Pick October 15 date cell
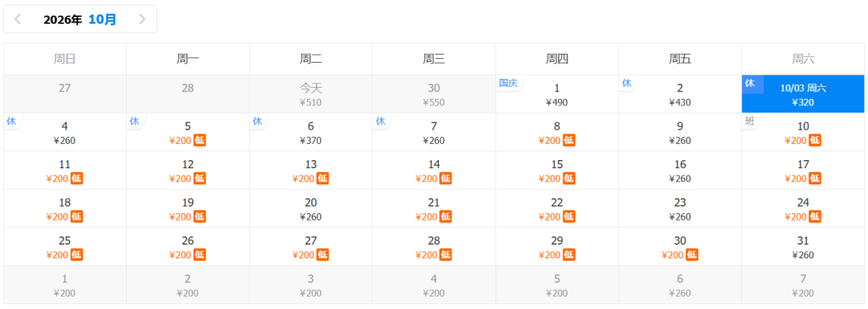The width and height of the screenshot is (868, 309). (x=557, y=171)
